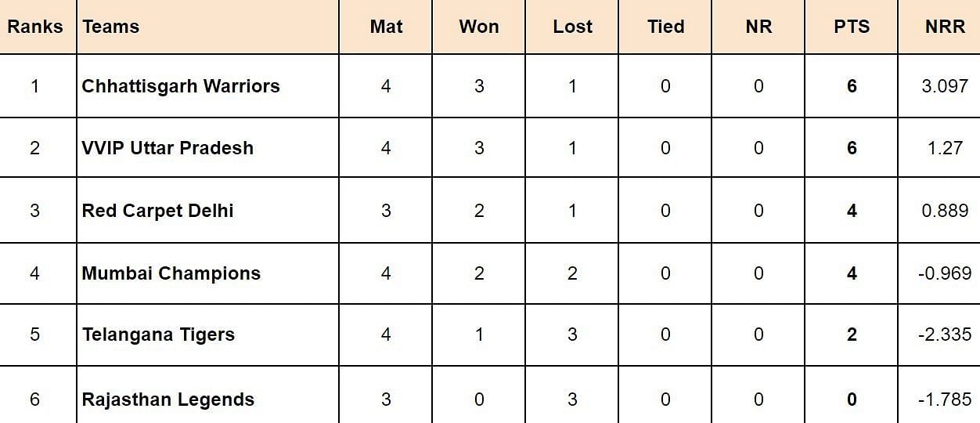
Task: Click the Rajasthan Legends team name
Action: pyautogui.click(x=168, y=399)
